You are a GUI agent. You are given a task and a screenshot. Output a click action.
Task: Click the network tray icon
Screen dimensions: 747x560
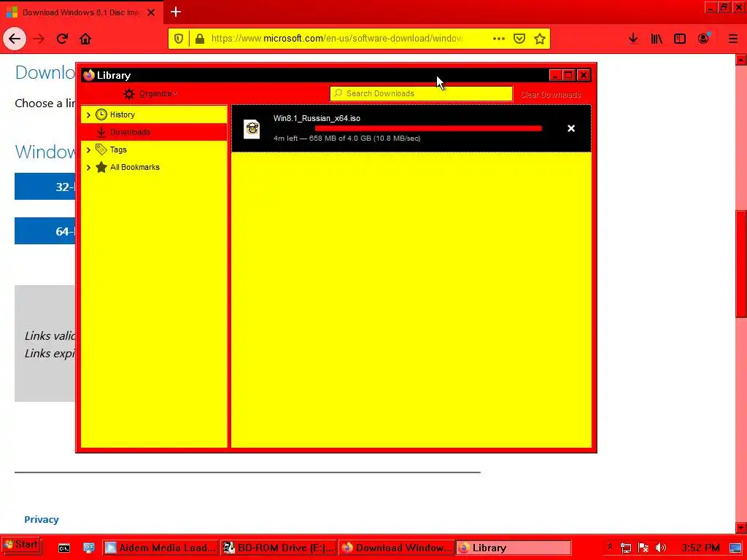(x=626, y=548)
